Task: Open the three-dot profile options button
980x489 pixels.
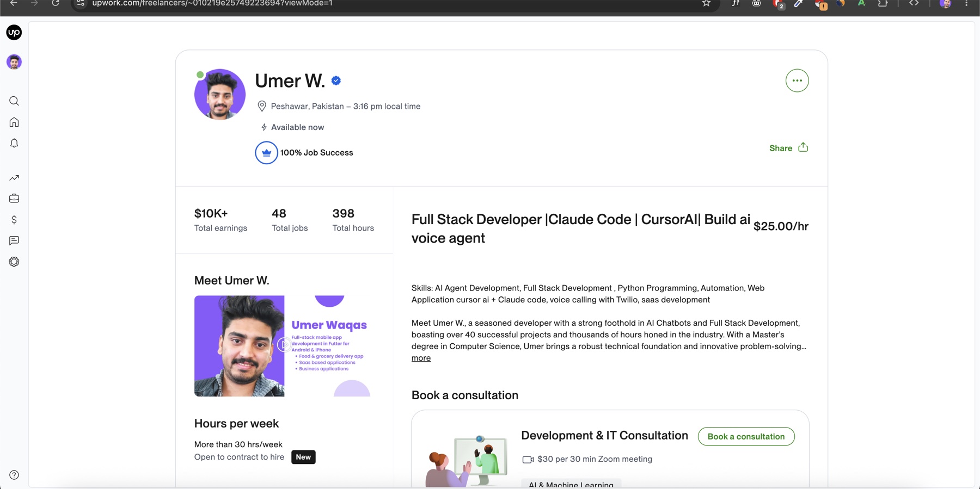Action: pyautogui.click(x=797, y=81)
